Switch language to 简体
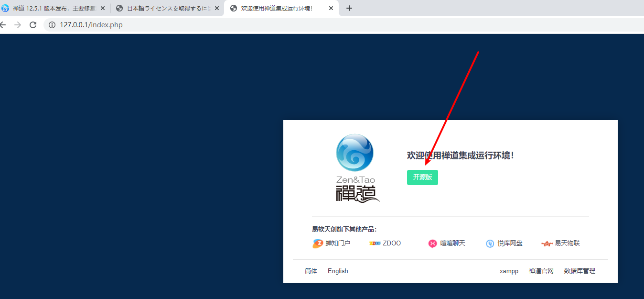Screen dimensions: 644x299 (311, 271)
